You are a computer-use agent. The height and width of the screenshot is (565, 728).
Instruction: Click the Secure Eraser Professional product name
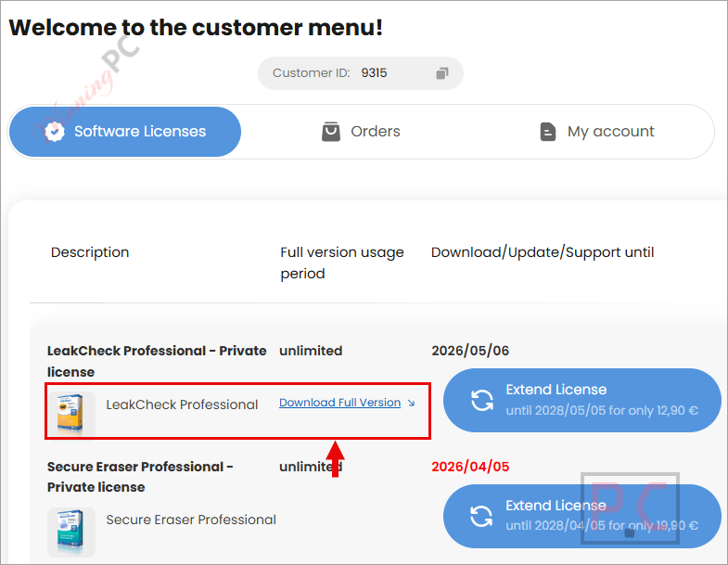pos(191,520)
